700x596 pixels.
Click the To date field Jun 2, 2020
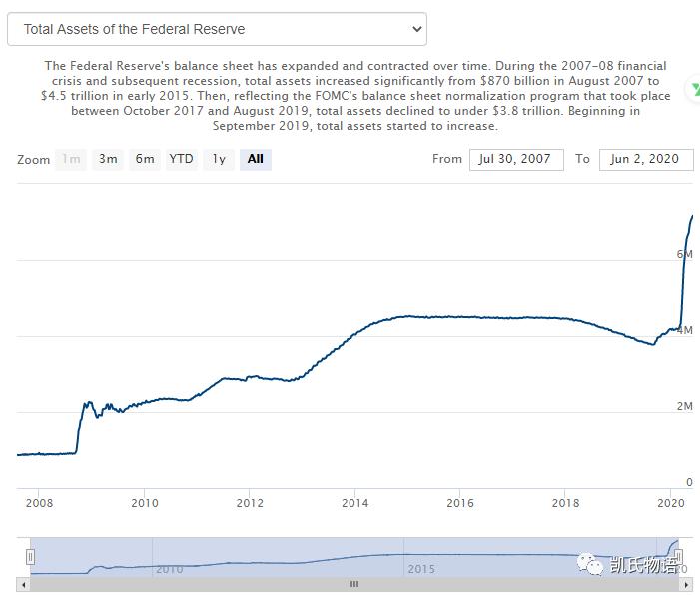point(646,159)
